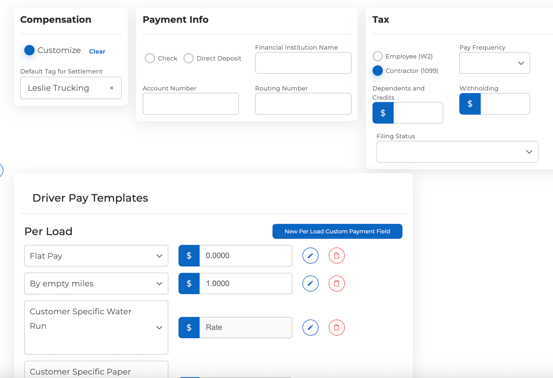Add New Per Load Custom Payment Field
553x378 pixels.
tap(337, 231)
